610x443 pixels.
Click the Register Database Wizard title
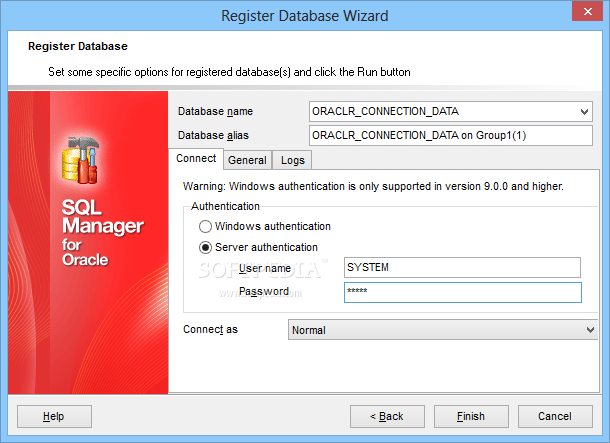[305, 16]
